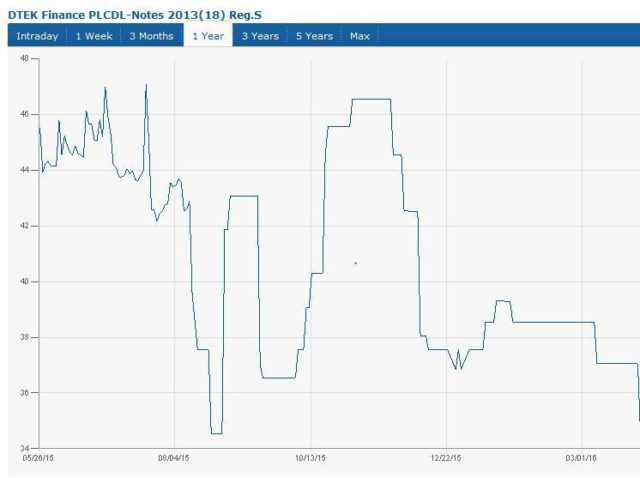This screenshot has height=478, width=640.
Task: Click the 03/01/16 x-axis date label
Action: tap(582, 458)
